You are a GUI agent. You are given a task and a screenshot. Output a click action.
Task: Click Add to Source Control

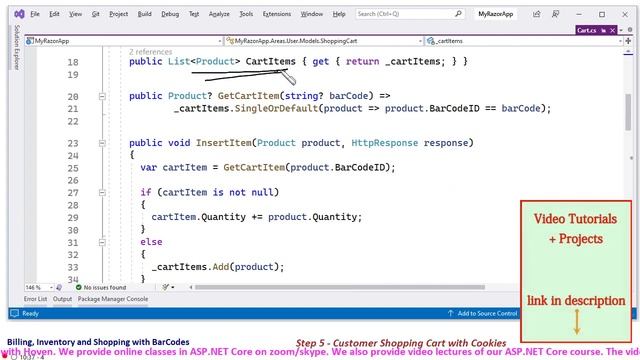coord(483,313)
